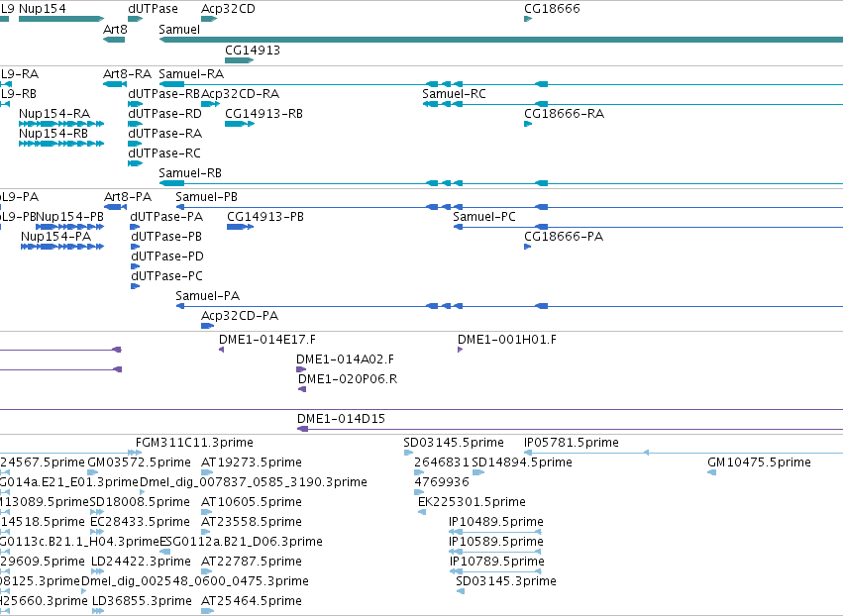Click the SD14894.5prime EST label
Viewport: 843px width, 616px height.
point(522,462)
